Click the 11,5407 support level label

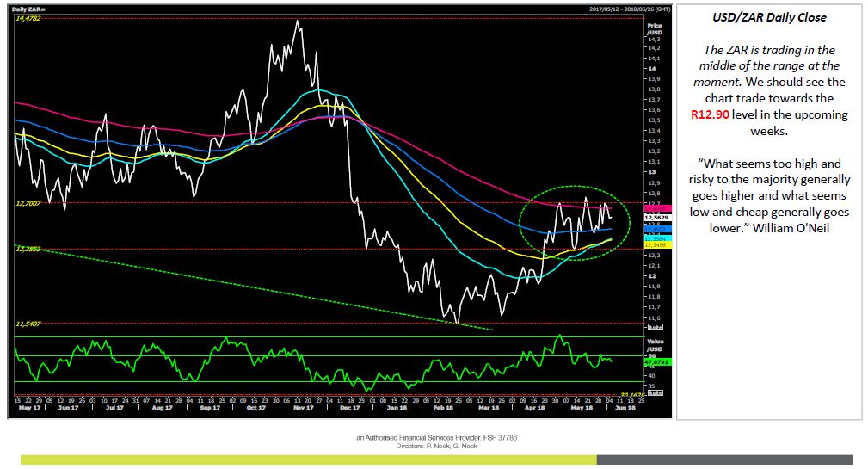(x=28, y=324)
